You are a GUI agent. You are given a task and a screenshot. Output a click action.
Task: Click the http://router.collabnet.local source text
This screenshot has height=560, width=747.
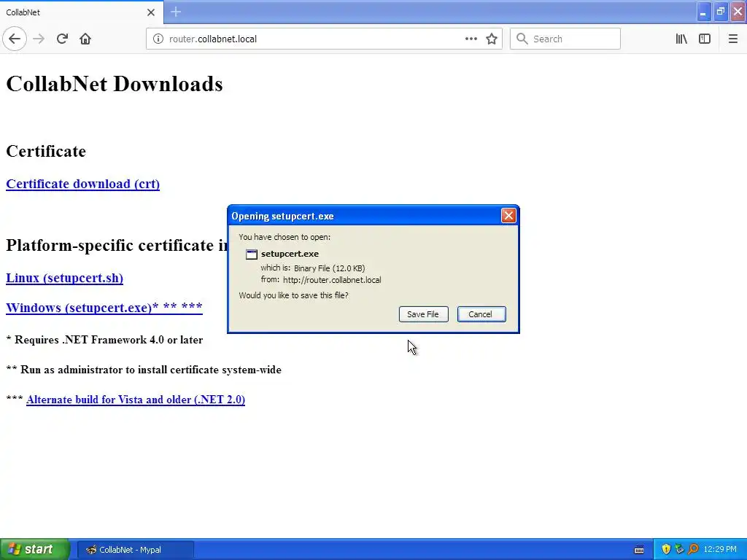tap(332, 280)
